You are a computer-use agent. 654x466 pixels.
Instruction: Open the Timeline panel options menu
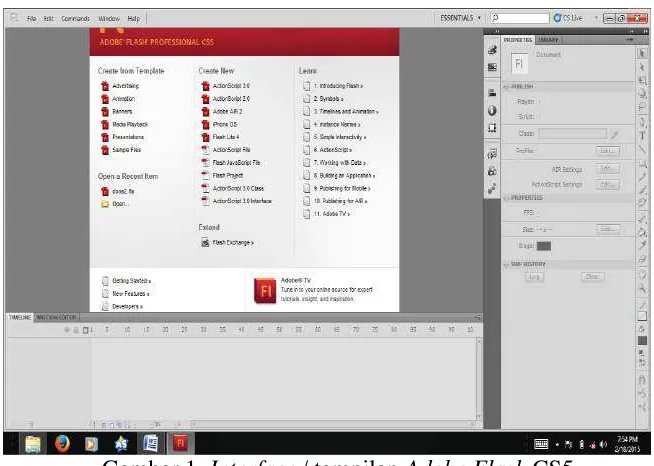478,318
